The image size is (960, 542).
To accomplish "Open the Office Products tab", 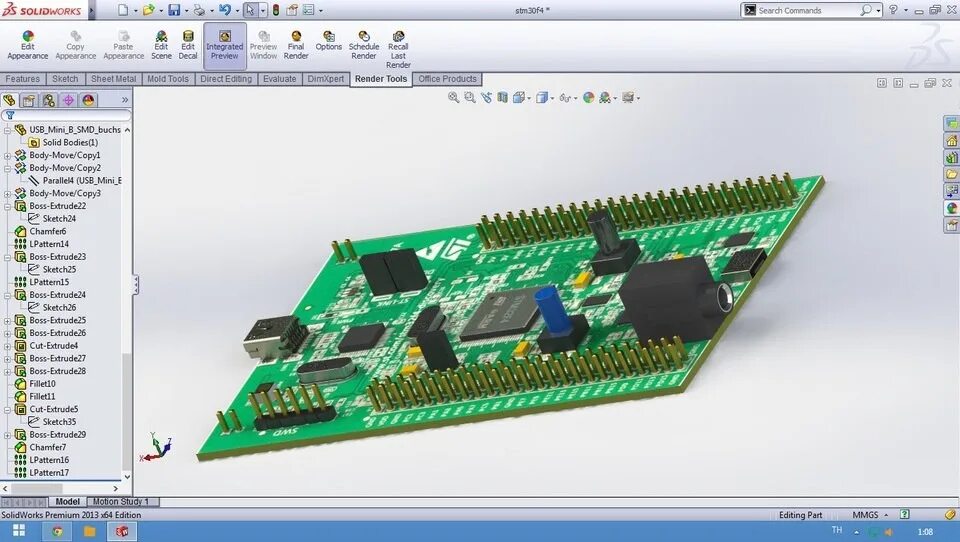I will click(448, 78).
